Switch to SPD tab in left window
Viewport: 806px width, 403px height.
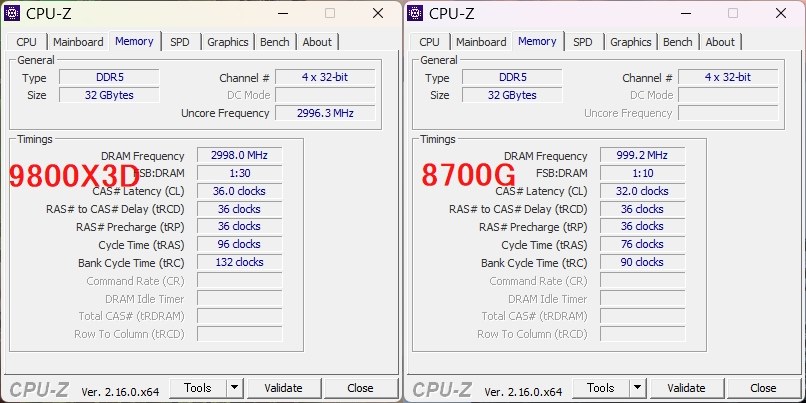[x=179, y=42]
